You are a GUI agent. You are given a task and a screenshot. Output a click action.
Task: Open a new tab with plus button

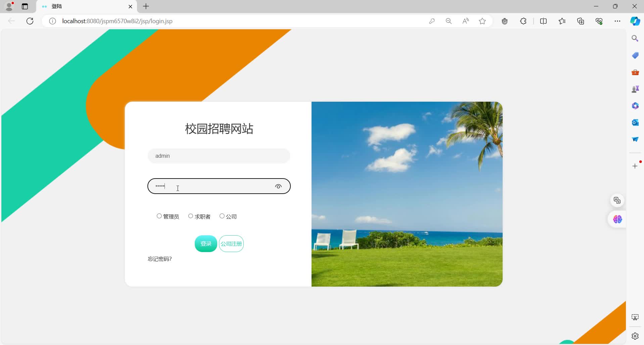pos(146,6)
